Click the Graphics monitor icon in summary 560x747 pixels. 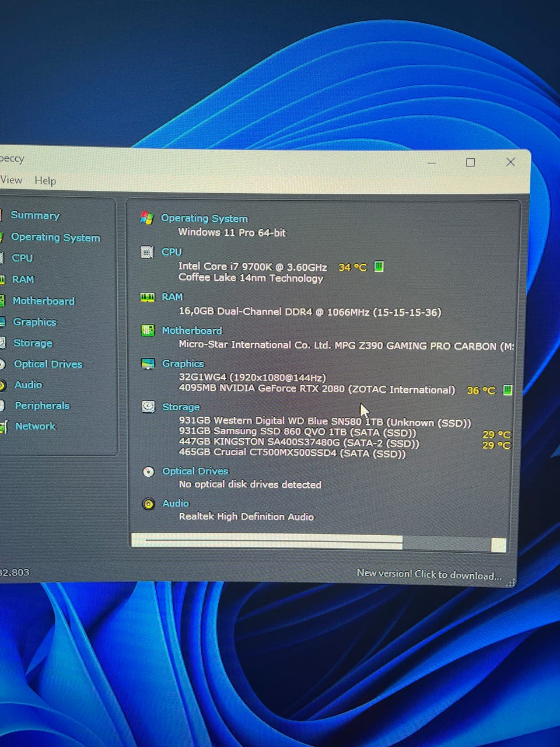tap(148, 364)
